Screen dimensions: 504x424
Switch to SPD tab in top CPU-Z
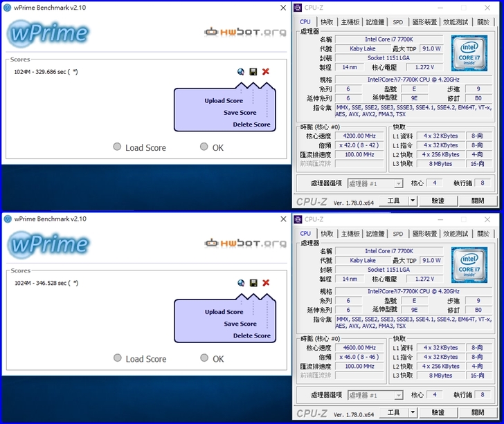click(398, 22)
